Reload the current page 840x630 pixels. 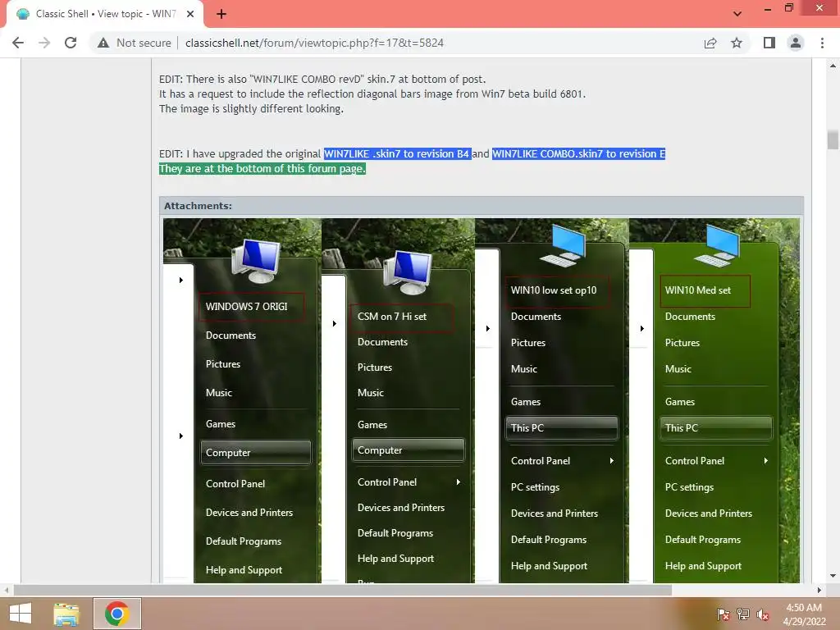(71, 43)
